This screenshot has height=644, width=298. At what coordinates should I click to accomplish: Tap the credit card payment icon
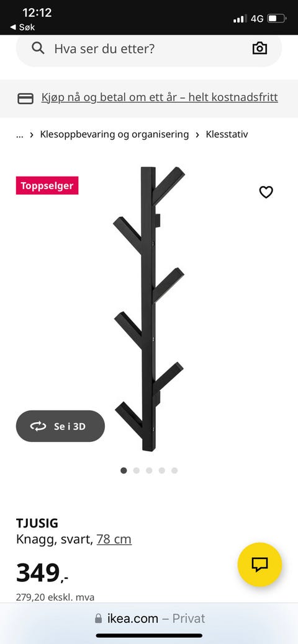[25, 99]
